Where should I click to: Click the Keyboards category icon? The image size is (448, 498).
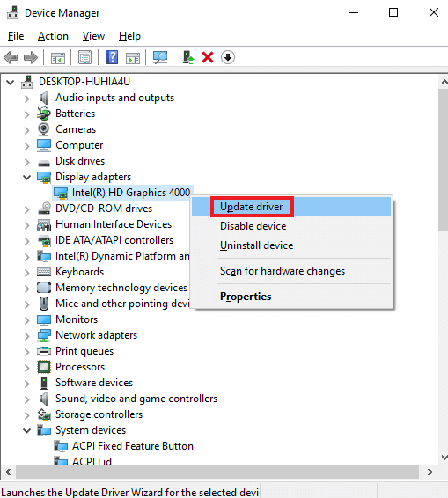(x=44, y=272)
